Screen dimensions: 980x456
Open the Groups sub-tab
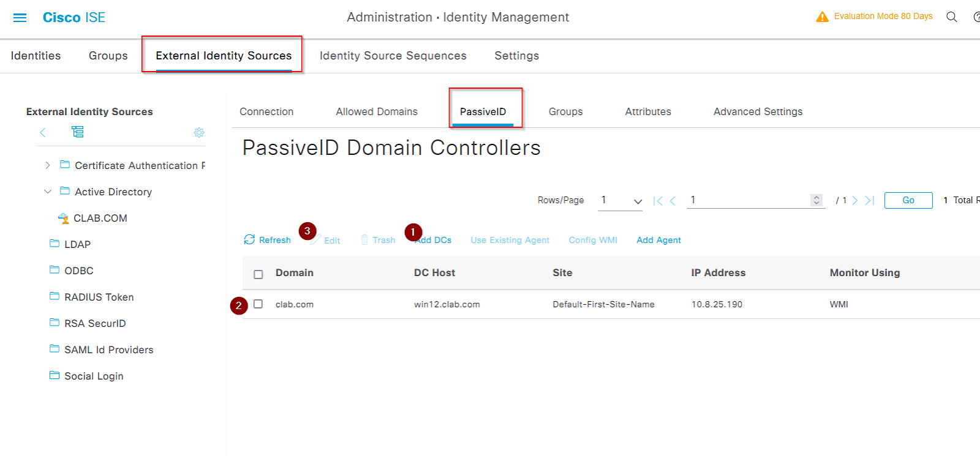point(565,111)
